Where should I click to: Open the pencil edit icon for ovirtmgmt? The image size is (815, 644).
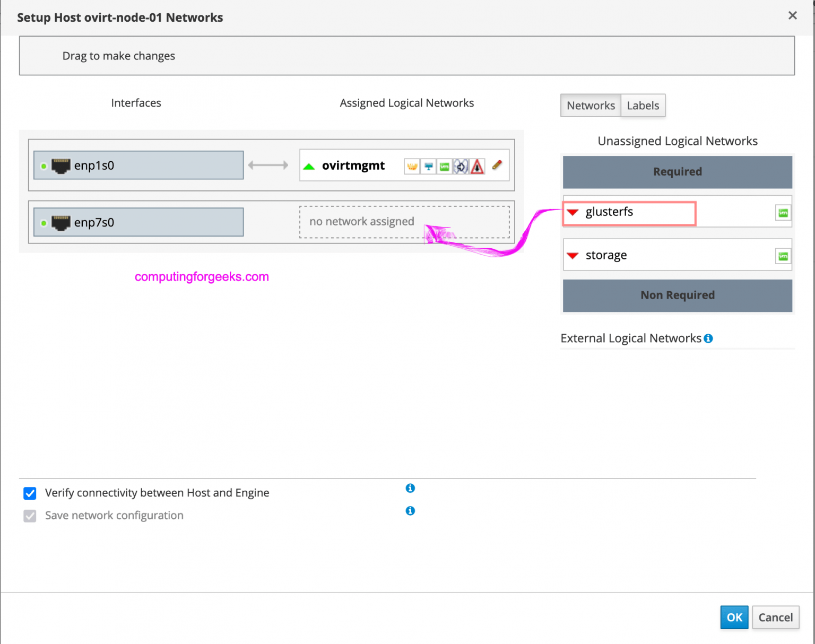click(497, 166)
